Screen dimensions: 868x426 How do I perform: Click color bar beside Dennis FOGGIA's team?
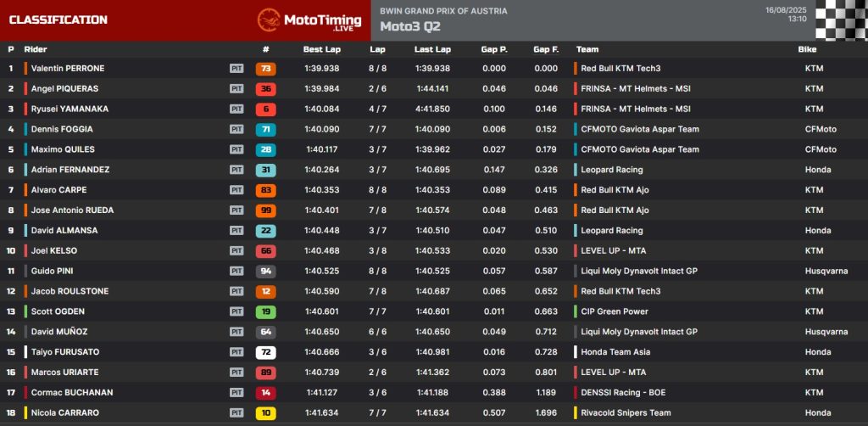576,130
